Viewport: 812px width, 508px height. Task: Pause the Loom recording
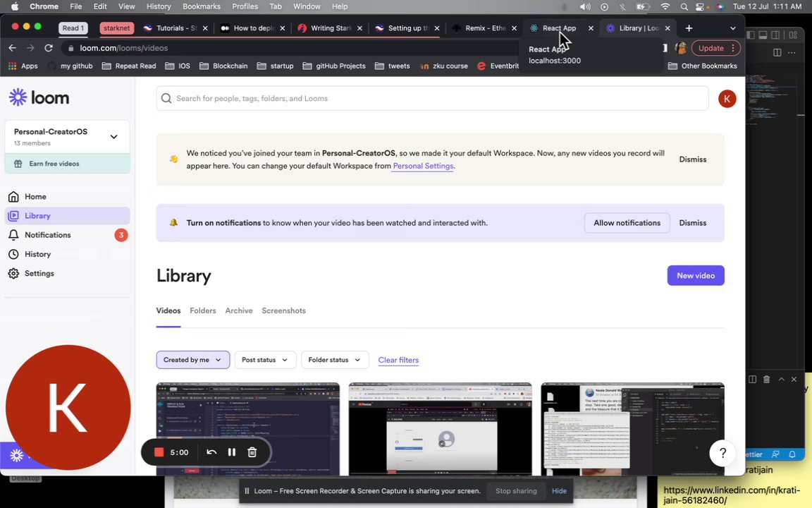click(232, 452)
